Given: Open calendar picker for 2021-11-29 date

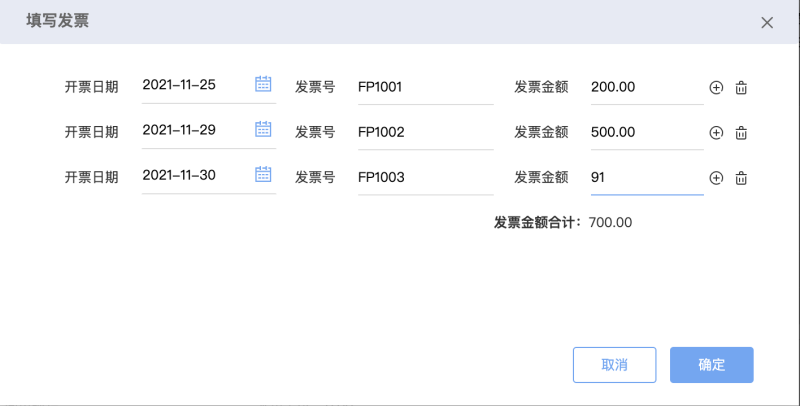Looking at the screenshot, I should (x=263, y=130).
